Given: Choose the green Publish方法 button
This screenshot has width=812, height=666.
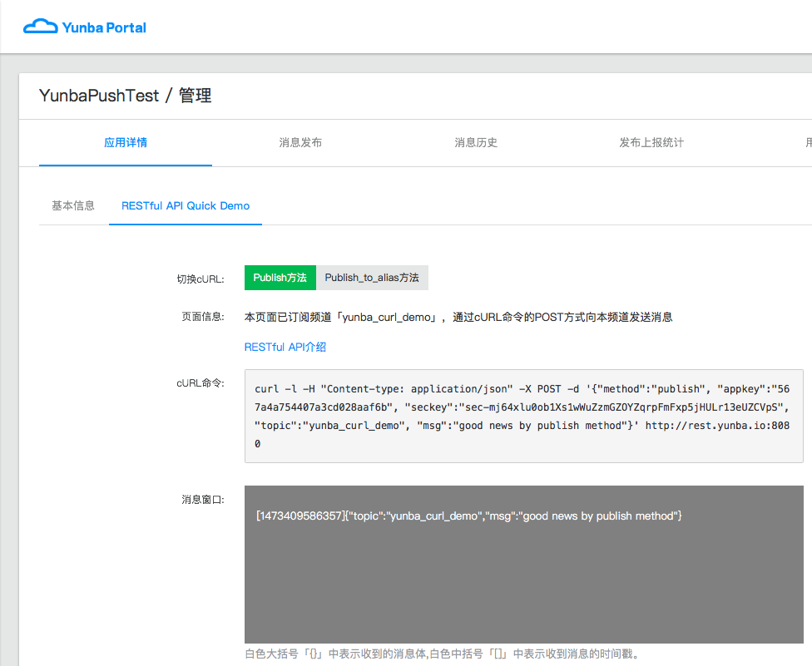Looking at the screenshot, I should [280, 278].
